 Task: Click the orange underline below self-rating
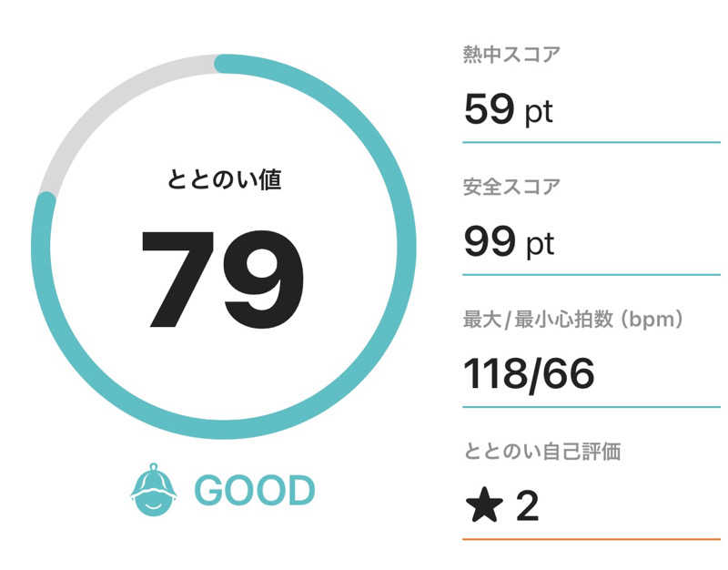[591, 539]
